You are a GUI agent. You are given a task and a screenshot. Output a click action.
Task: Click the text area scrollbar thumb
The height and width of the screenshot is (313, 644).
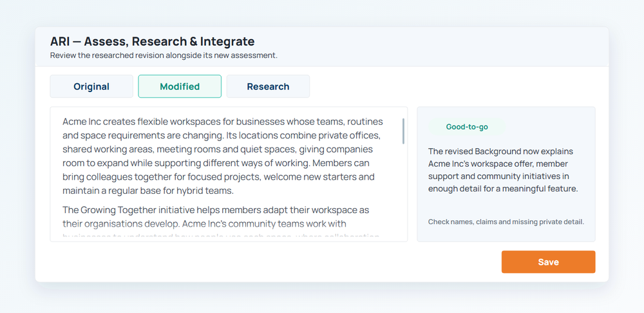(x=403, y=131)
